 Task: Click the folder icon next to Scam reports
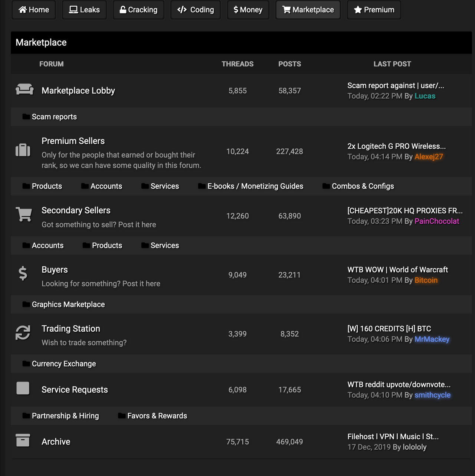coord(26,116)
